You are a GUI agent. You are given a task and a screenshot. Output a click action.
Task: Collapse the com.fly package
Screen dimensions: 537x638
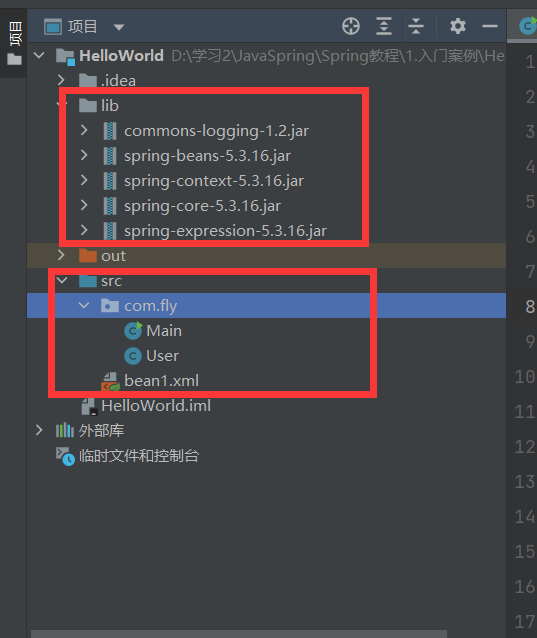click(84, 305)
